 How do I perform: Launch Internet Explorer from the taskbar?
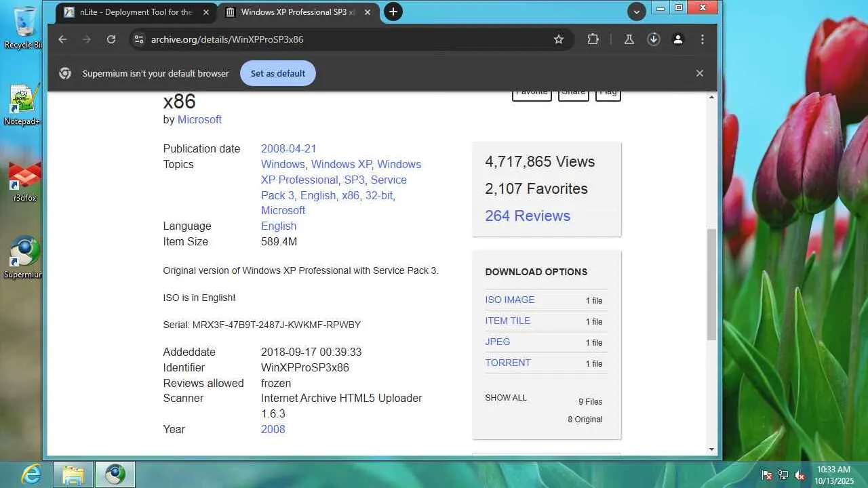click(31, 474)
